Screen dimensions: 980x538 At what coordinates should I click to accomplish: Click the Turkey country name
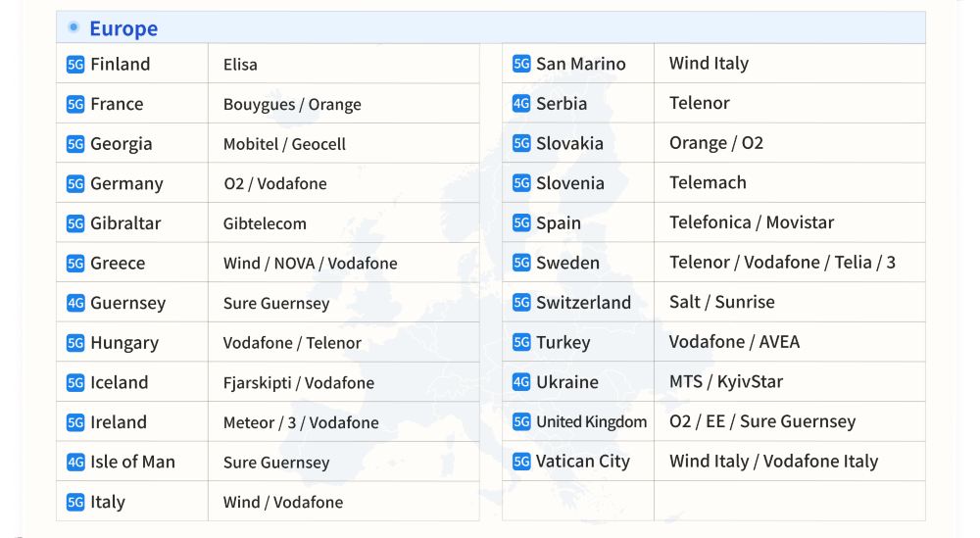pos(563,343)
